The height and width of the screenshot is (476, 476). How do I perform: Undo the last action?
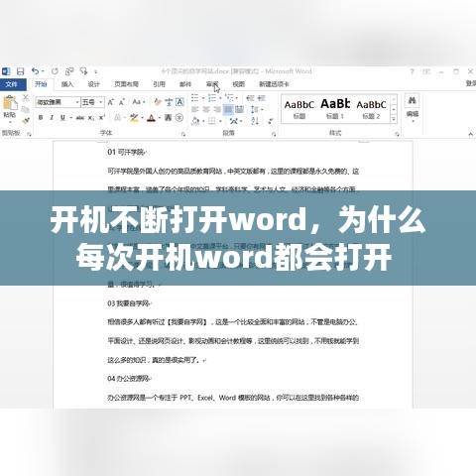click(36, 71)
